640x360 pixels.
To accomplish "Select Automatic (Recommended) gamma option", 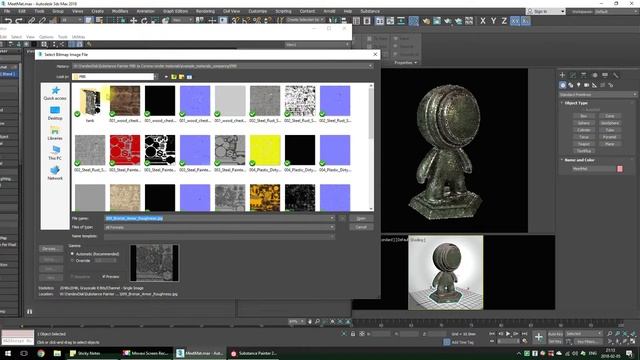I will pos(73,254).
